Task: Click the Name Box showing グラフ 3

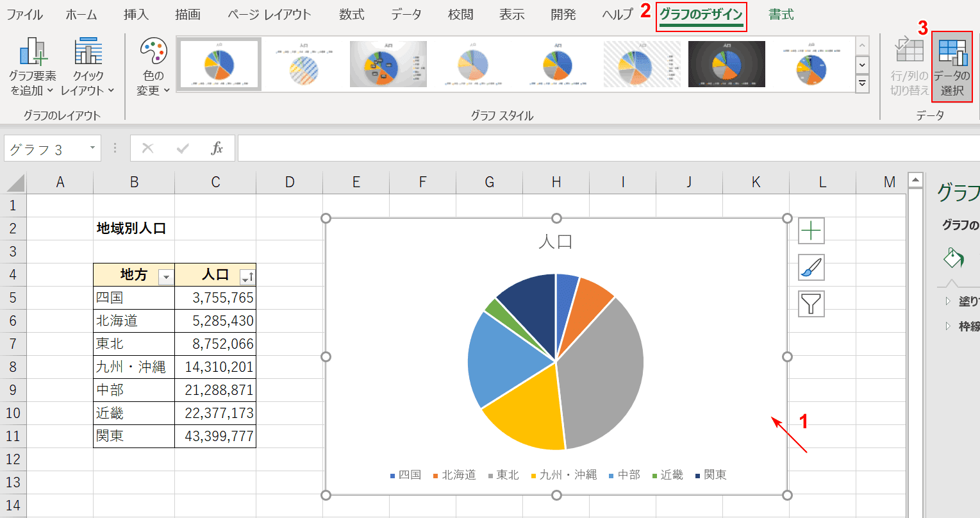Action: (x=45, y=149)
